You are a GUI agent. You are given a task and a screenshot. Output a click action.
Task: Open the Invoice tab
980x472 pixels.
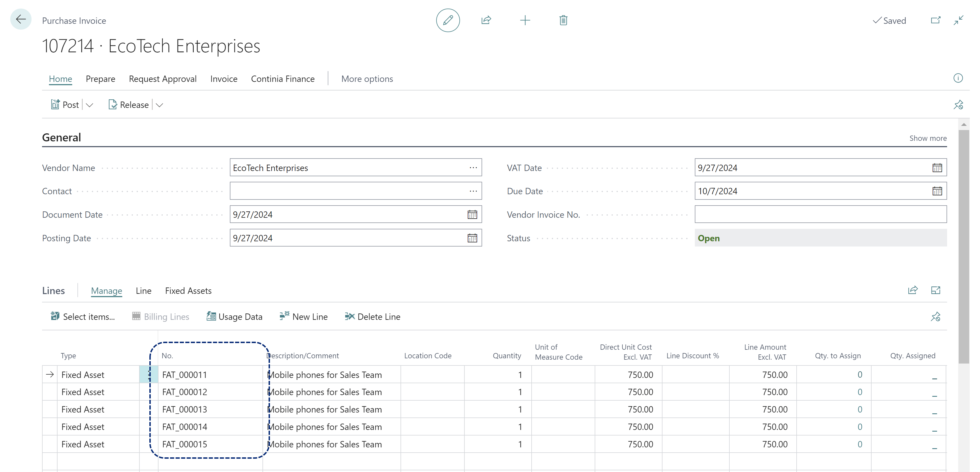pyautogui.click(x=224, y=79)
